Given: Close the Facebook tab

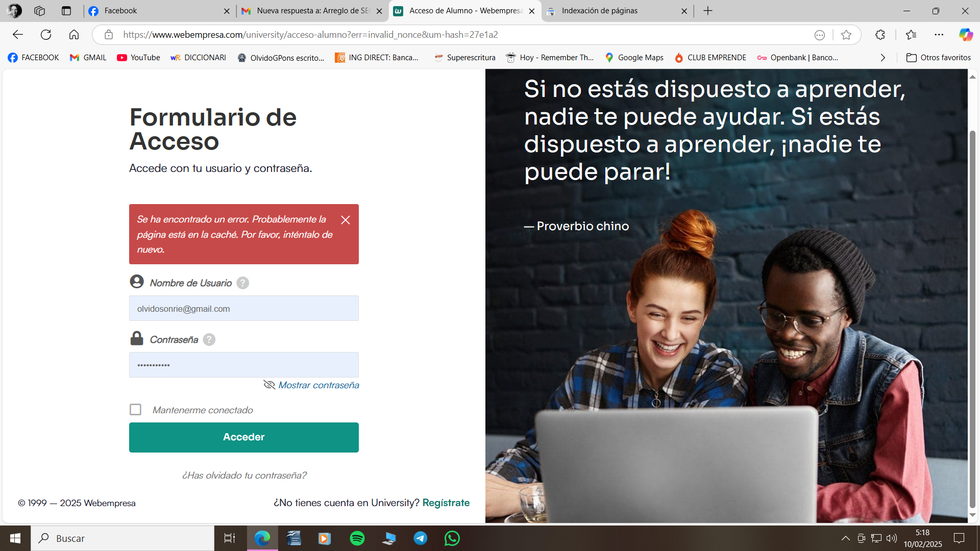Looking at the screenshot, I should pyautogui.click(x=227, y=11).
